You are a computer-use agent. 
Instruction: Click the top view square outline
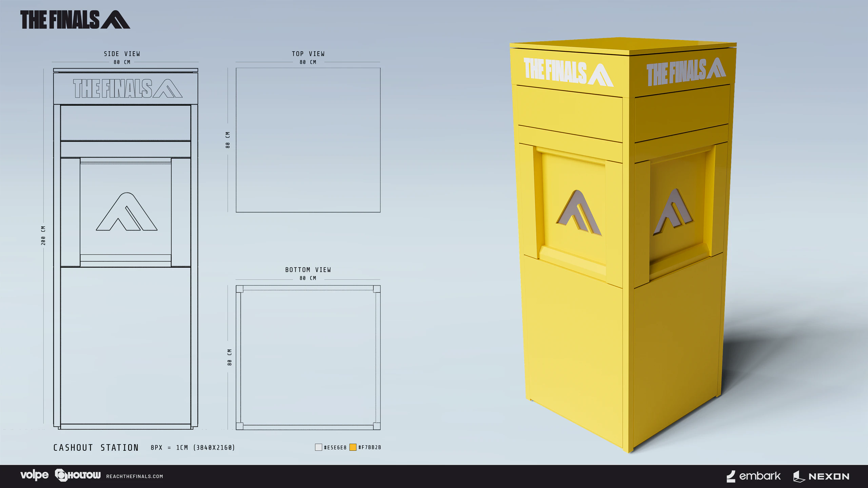(308, 140)
